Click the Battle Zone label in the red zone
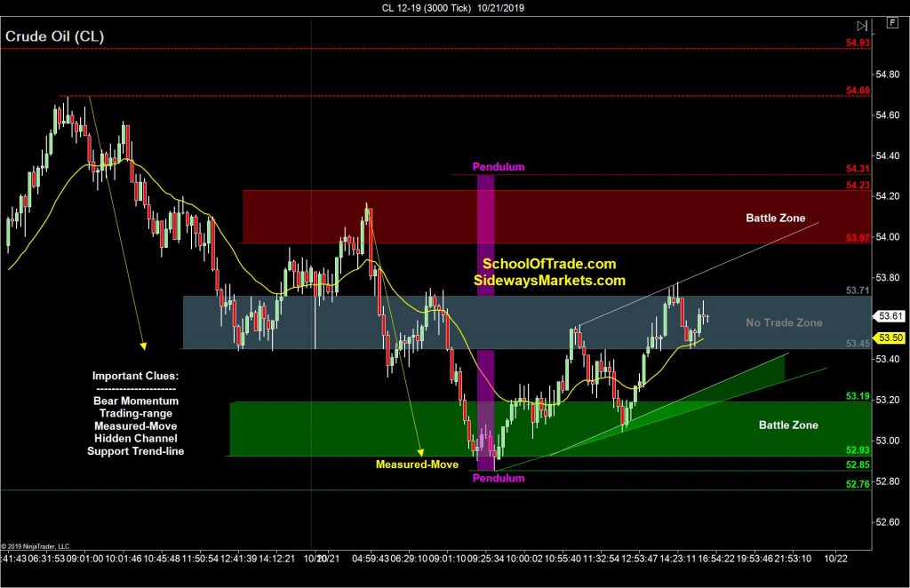The height and width of the screenshot is (588, 910). [775, 218]
